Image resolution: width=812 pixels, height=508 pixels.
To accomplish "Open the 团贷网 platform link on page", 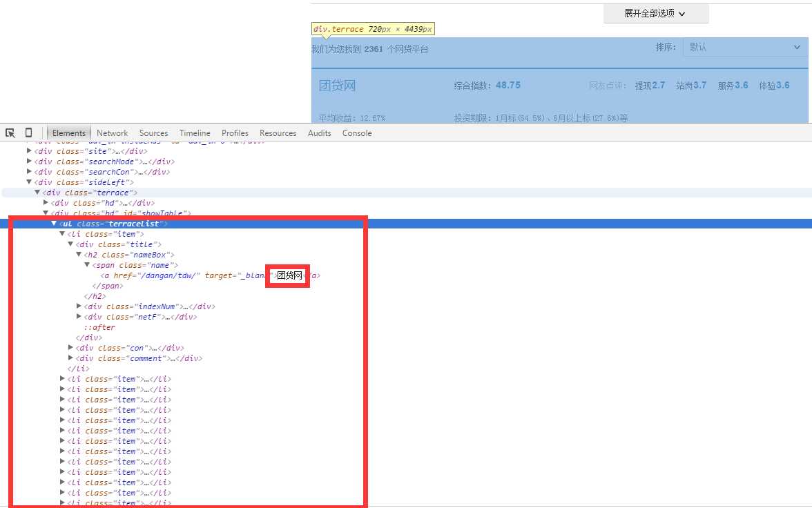I will click(x=337, y=86).
